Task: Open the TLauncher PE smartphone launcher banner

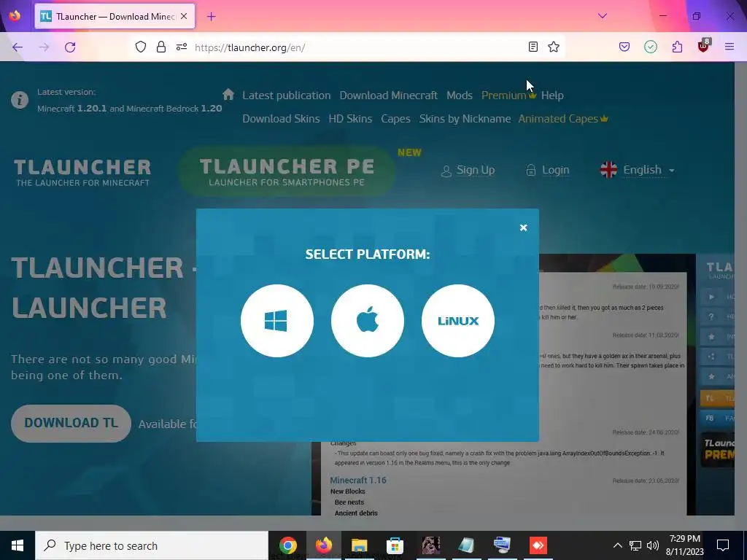Action: pos(287,171)
